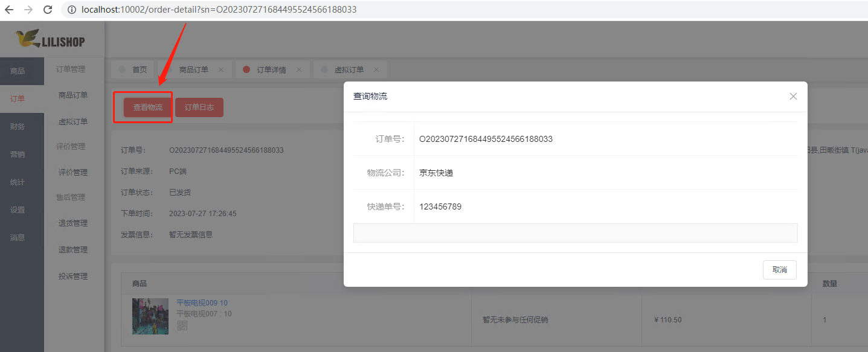Open 退货管理 submenu item

[x=73, y=223]
